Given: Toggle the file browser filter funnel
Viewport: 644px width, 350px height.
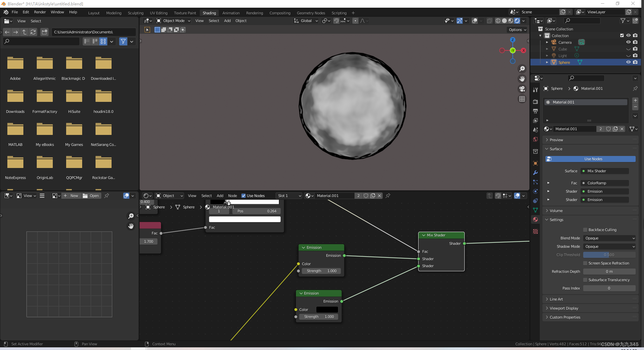Looking at the screenshot, I should (x=123, y=41).
